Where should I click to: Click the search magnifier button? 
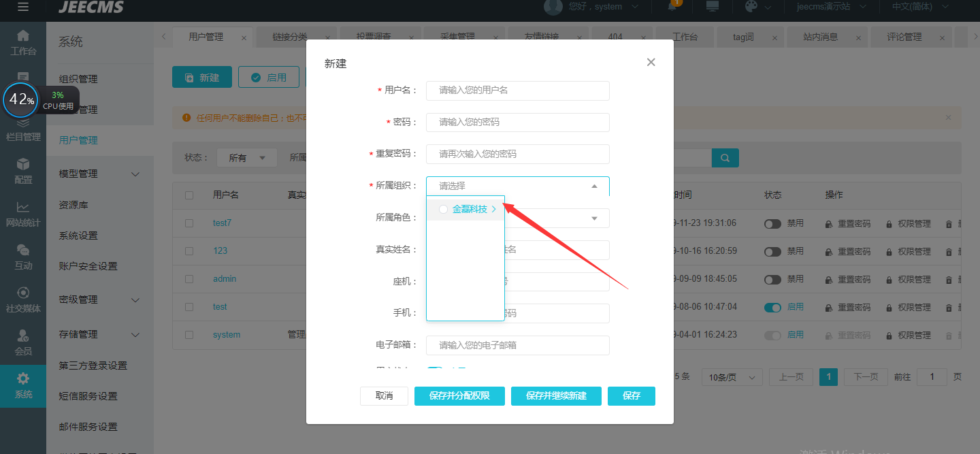pos(725,158)
